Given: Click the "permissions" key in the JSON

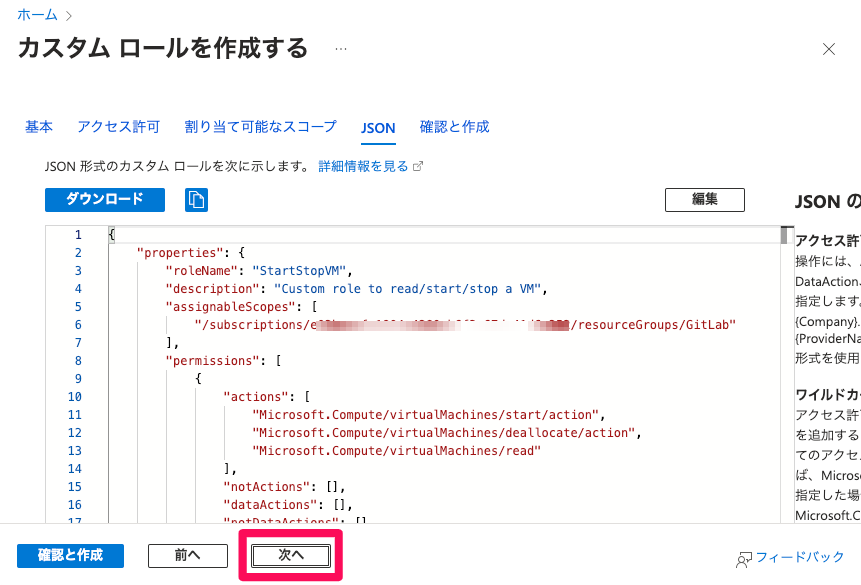Looking at the screenshot, I should coord(216,361).
